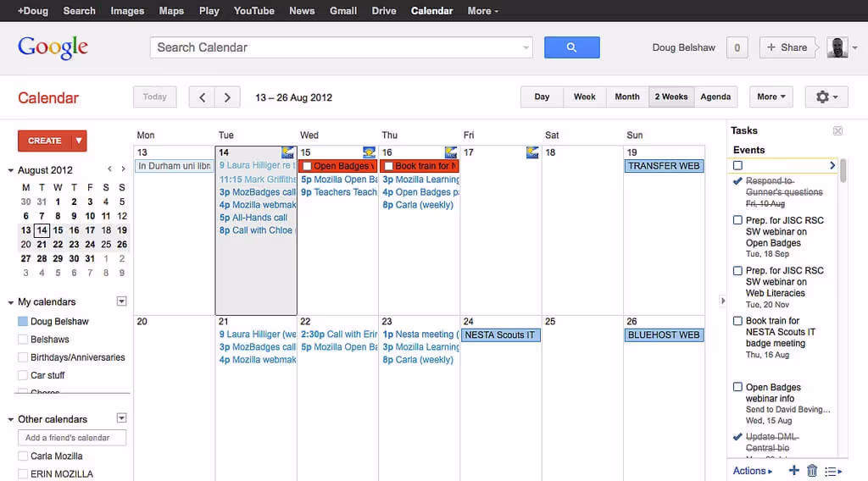Open Tasks Actions menu
The height and width of the screenshot is (481, 868).
[x=753, y=471]
